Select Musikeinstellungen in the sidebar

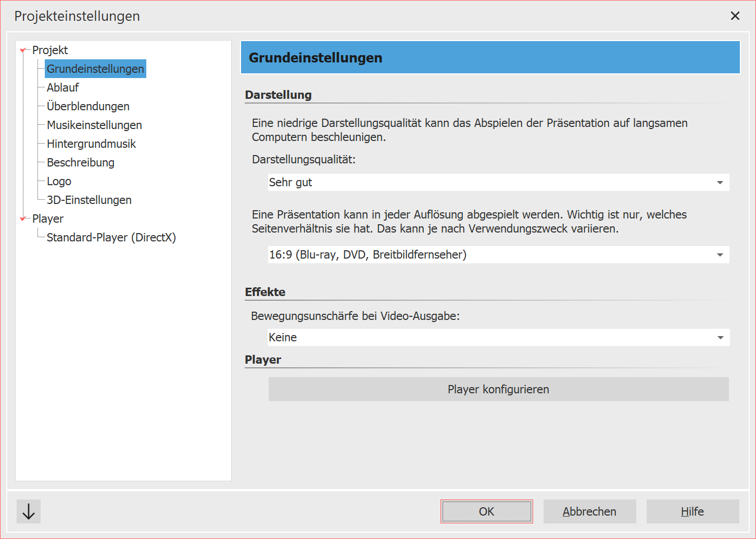(x=94, y=125)
